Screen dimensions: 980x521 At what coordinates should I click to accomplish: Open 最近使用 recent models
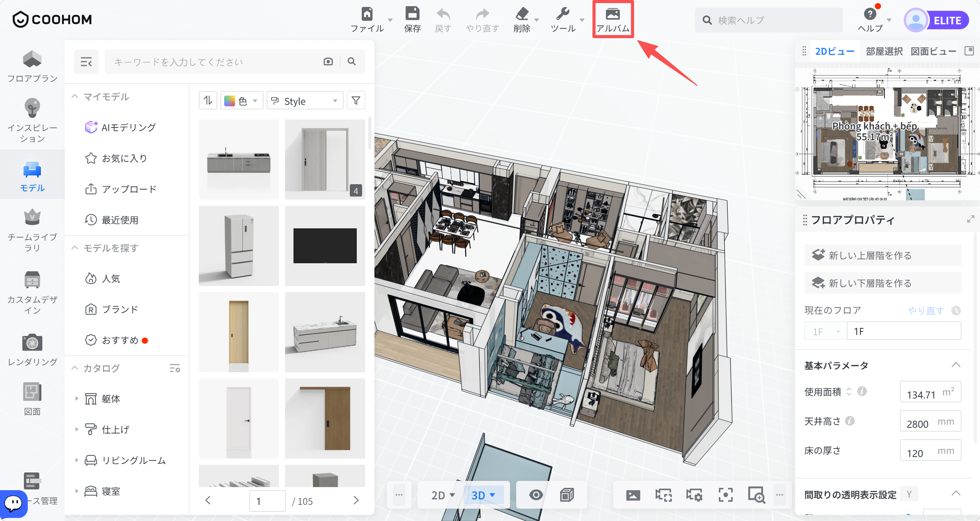[x=112, y=220]
